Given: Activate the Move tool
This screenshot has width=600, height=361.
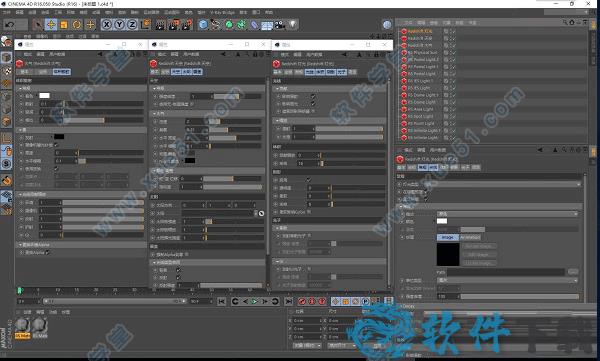Looking at the screenshot, I should click(51, 25).
